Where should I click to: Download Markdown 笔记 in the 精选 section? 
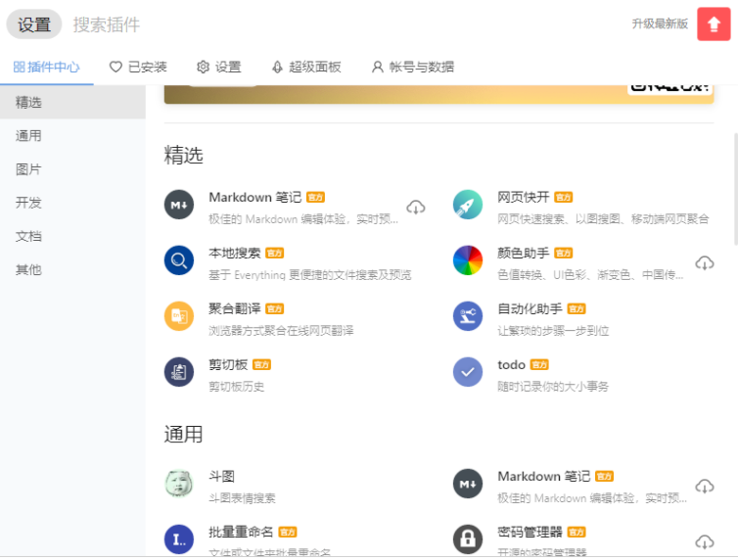[x=416, y=207]
